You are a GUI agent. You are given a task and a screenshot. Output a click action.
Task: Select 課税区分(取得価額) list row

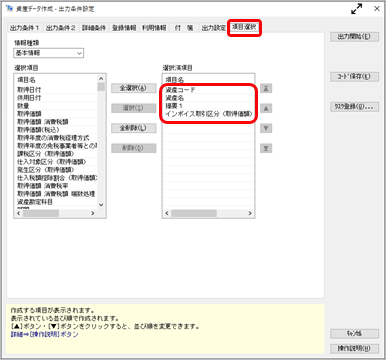pos(56,154)
